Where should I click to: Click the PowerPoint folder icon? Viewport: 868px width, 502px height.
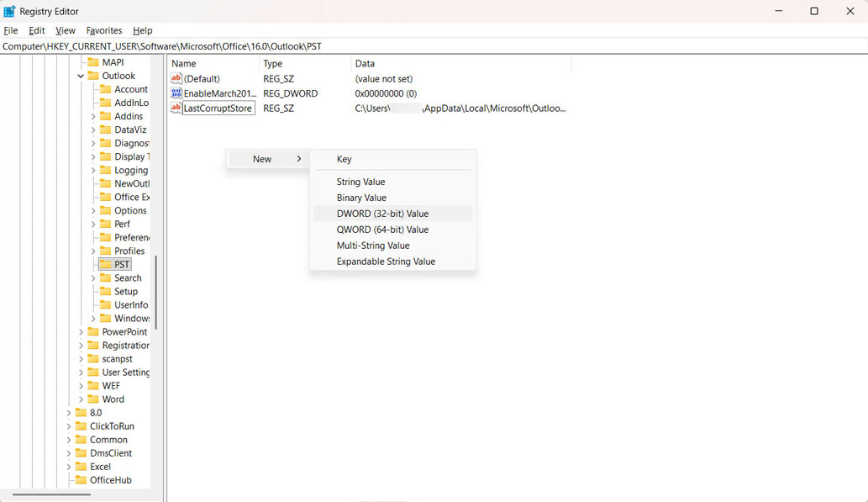(92, 331)
